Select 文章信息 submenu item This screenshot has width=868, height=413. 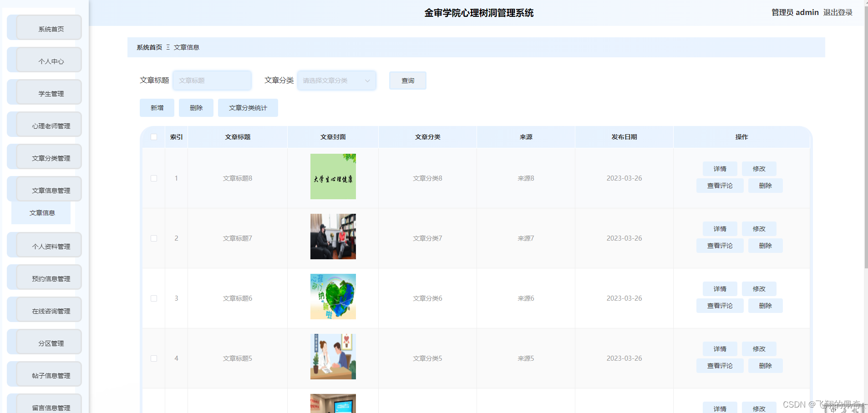coord(41,213)
